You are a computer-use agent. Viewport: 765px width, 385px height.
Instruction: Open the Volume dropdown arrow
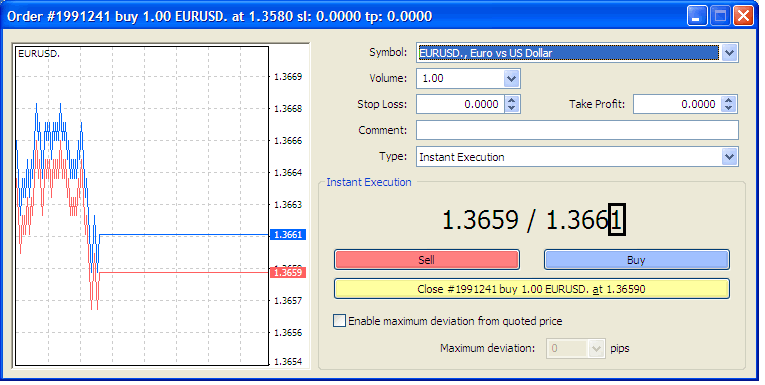point(511,79)
